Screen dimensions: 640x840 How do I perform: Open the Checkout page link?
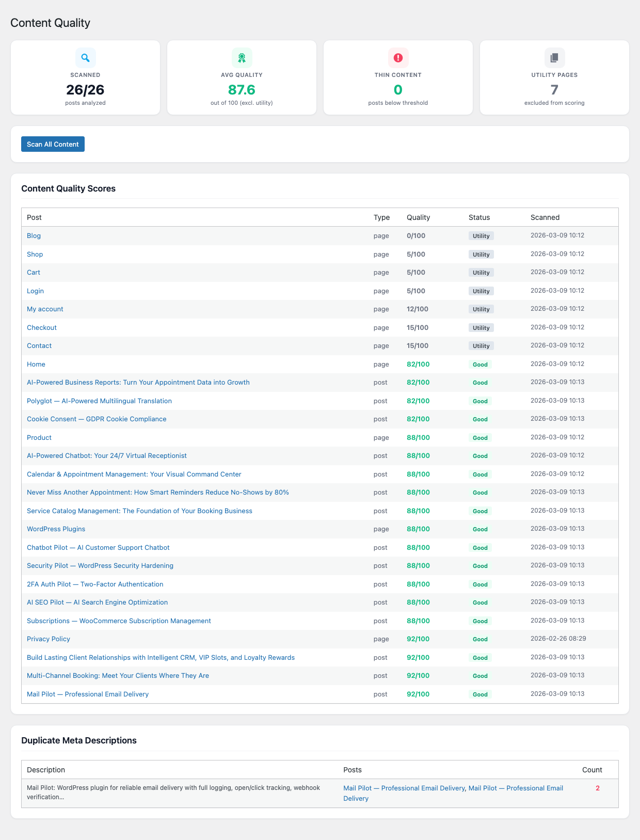pyautogui.click(x=42, y=327)
